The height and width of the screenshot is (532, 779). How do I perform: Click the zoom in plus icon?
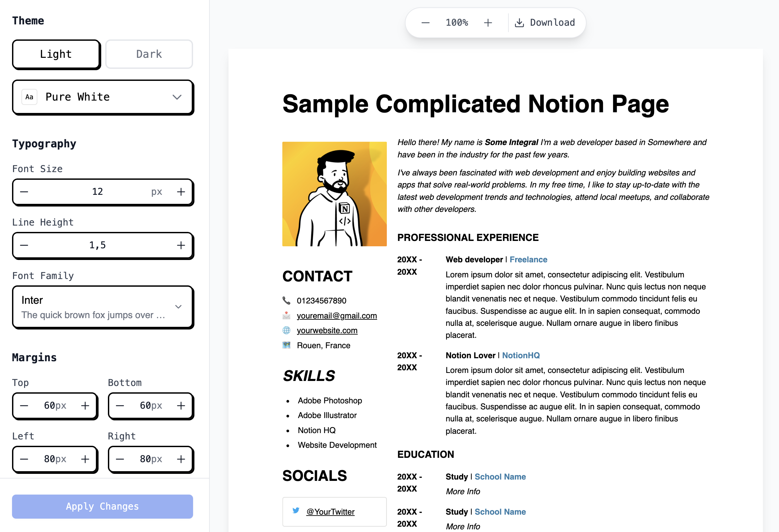pos(488,22)
